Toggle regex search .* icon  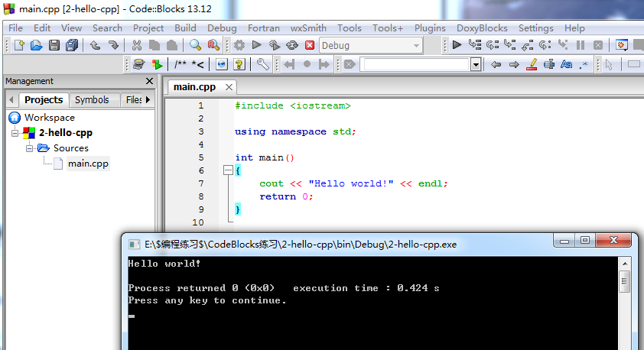(x=584, y=64)
